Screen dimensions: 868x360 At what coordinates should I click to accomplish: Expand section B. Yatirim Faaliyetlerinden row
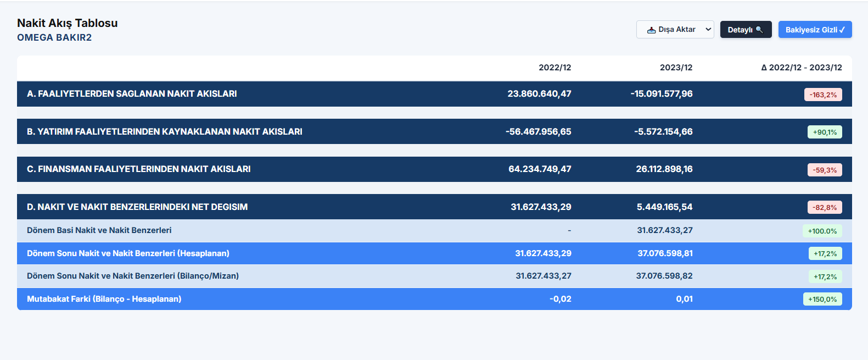click(x=434, y=131)
